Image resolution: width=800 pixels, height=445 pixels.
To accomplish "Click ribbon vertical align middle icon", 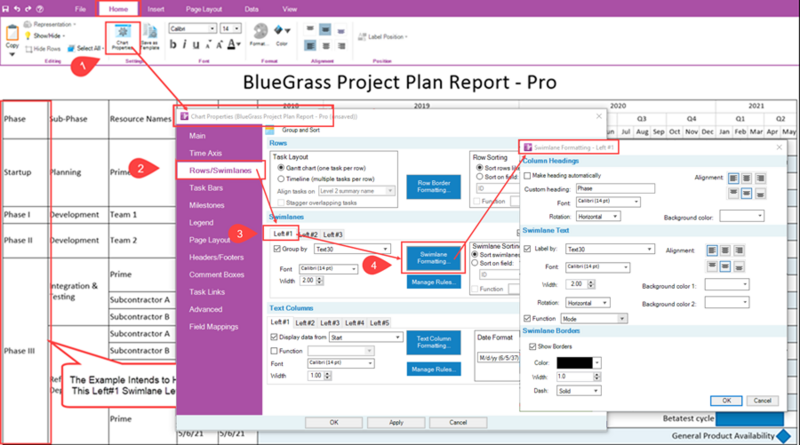I will (326, 30).
